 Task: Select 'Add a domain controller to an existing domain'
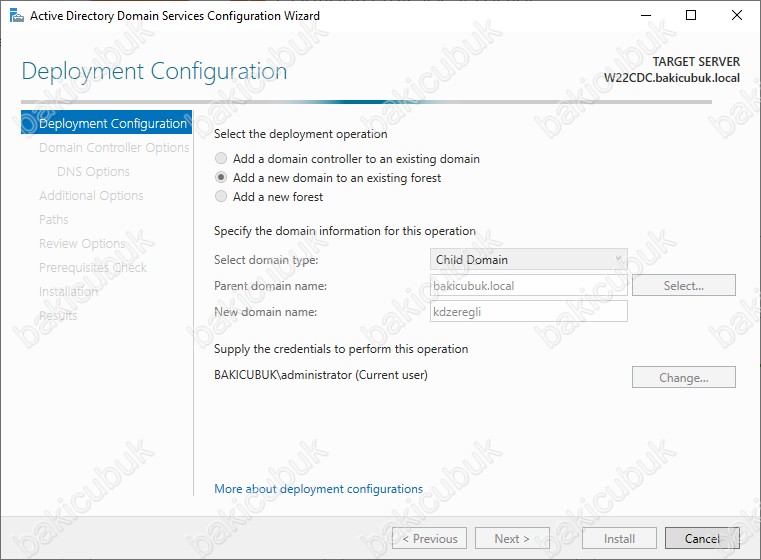coord(221,159)
